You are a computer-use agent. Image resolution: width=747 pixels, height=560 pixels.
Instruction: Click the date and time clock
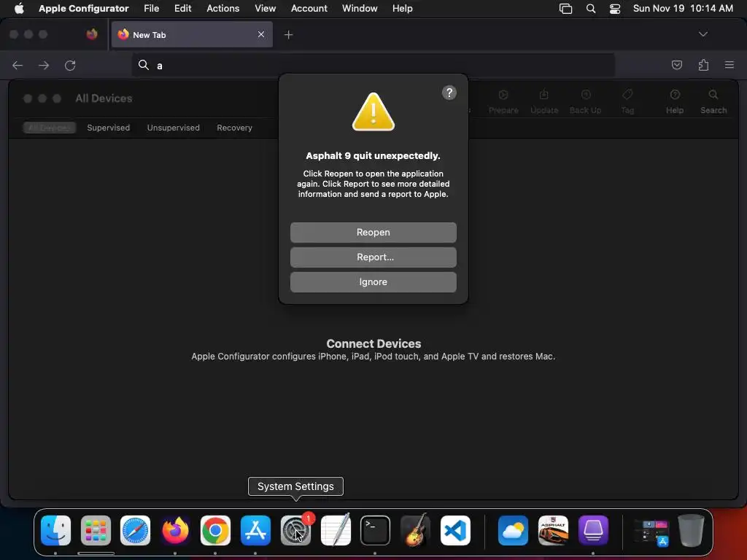pos(683,8)
